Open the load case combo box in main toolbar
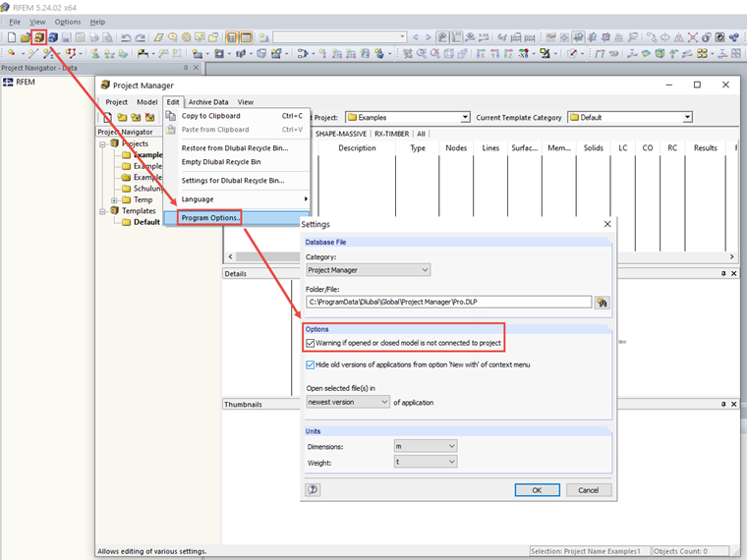This screenshot has height=560, width=747. pos(340,37)
